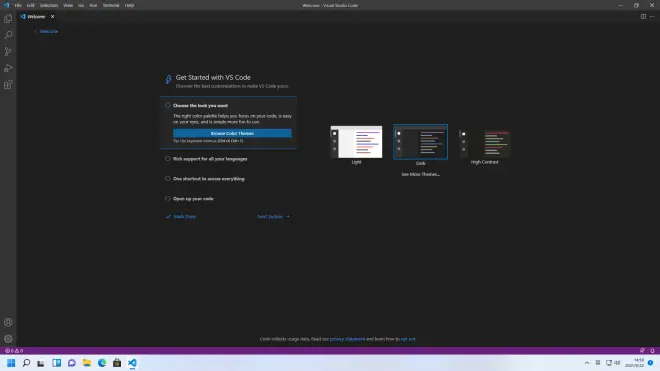660x371 pixels.
Task: Launch Microsoft Edge from the taskbar
Action: (x=102, y=363)
